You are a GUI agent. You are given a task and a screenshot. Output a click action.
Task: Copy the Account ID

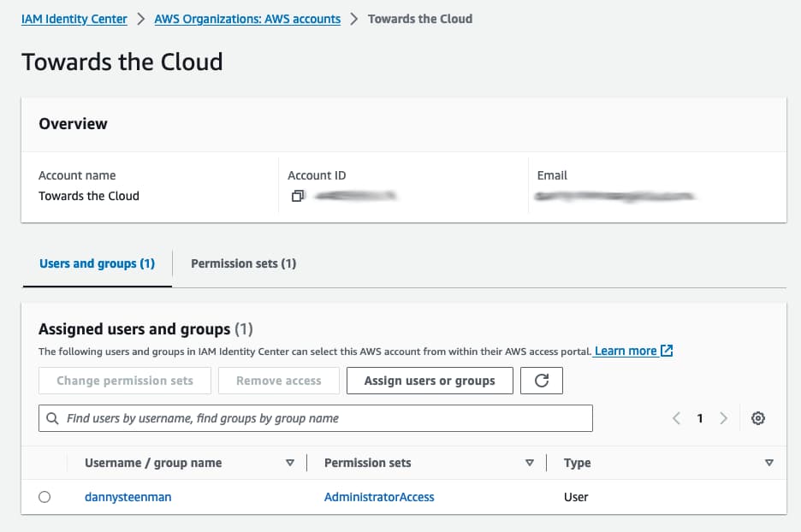click(297, 195)
